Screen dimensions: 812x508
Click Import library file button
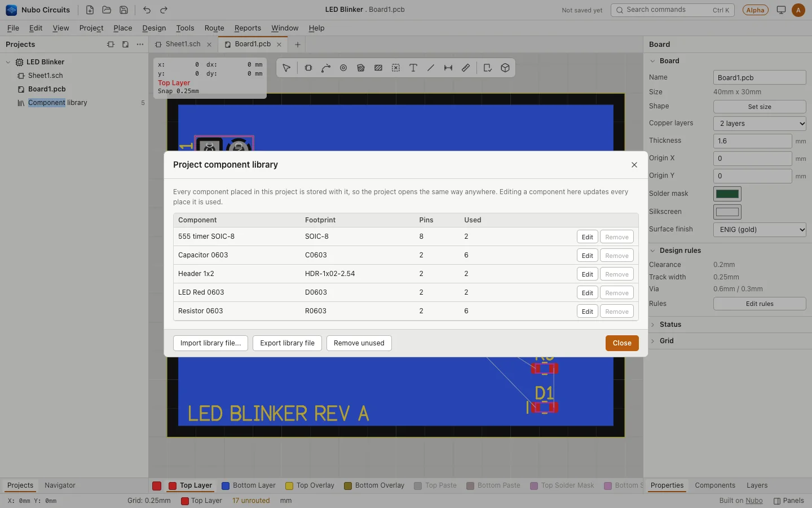pos(210,343)
